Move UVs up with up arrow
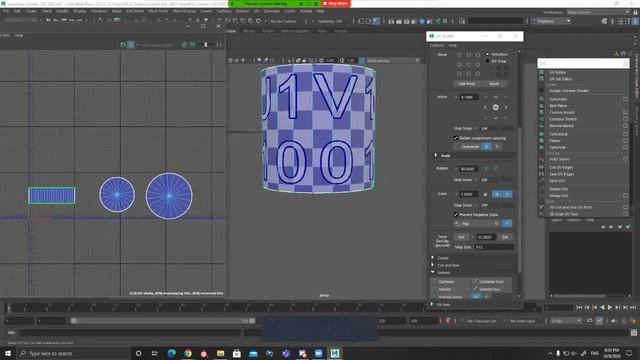This screenshot has height=360, width=640. [x=496, y=97]
